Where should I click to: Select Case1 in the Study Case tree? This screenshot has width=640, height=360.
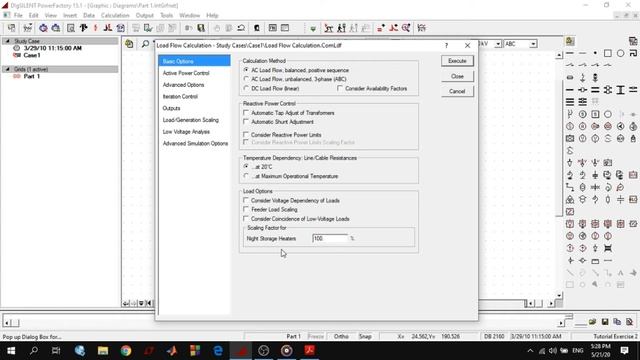click(x=32, y=55)
